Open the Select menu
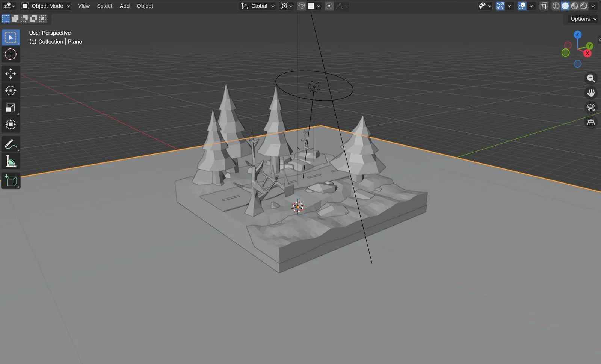601x364 pixels. pos(105,6)
